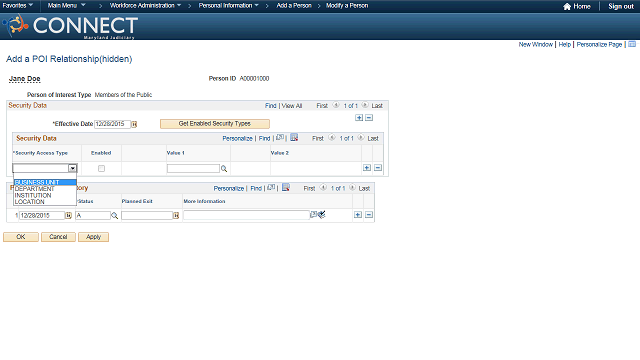Image resolution: width=640 pixels, height=360 pixels.
Task: Add a new history row dated 12/28/2015
Action: (x=358, y=215)
